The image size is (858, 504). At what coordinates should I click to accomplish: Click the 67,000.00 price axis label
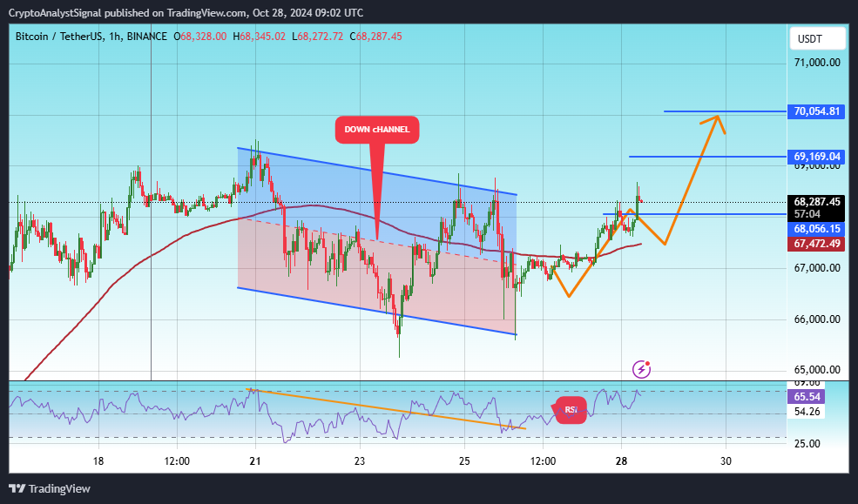(817, 268)
